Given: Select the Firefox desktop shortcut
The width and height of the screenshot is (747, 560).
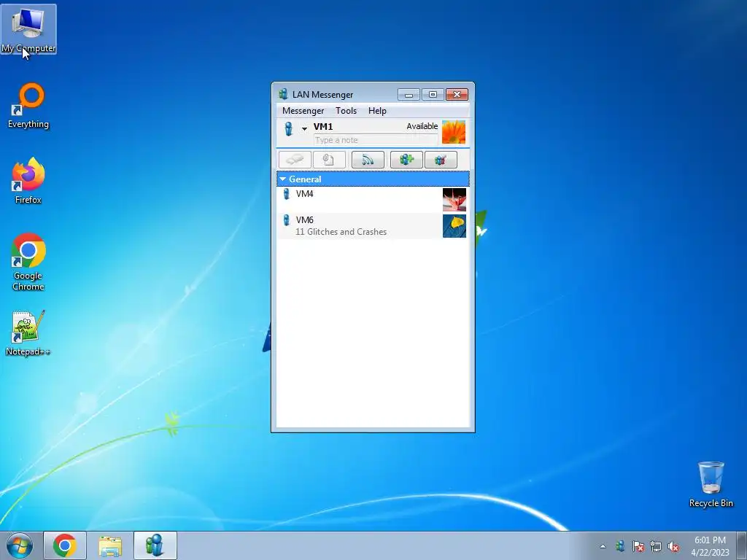Looking at the screenshot, I should coord(28,181).
